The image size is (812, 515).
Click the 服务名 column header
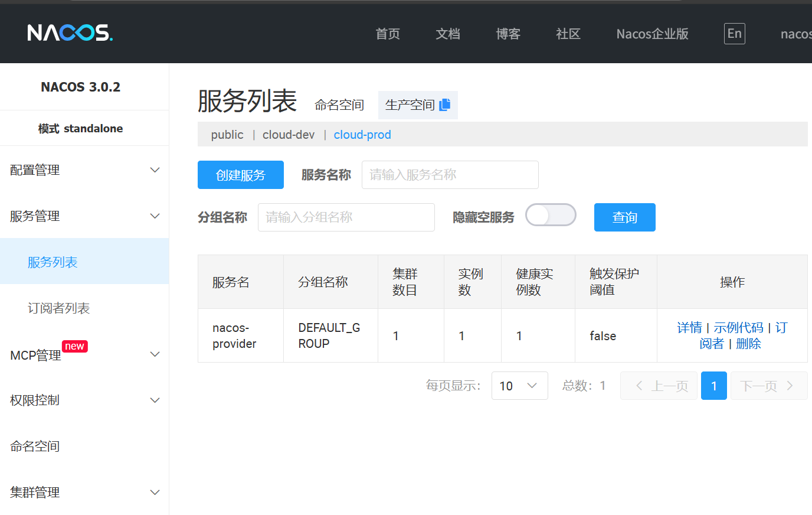(x=241, y=282)
